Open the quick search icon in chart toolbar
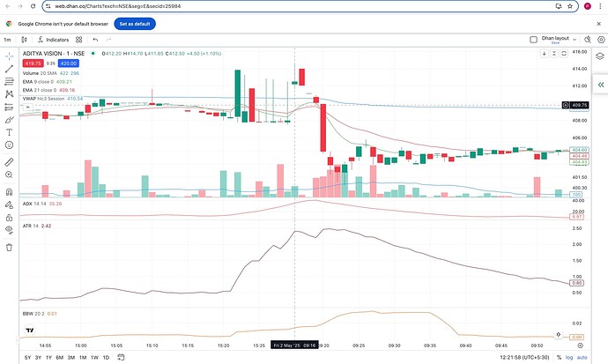Screen dimensions: 608x364 point(588,40)
